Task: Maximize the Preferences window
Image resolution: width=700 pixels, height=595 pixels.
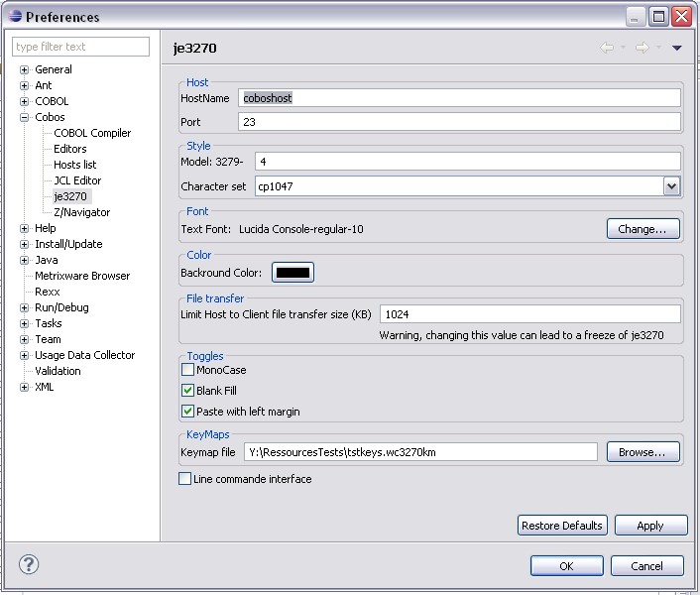Action: coord(658,17)
